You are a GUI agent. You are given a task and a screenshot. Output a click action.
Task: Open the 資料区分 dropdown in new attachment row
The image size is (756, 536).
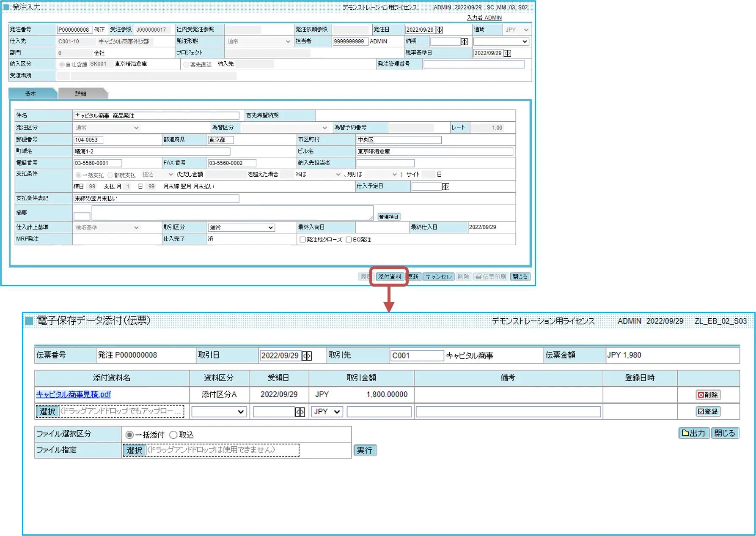219,412
